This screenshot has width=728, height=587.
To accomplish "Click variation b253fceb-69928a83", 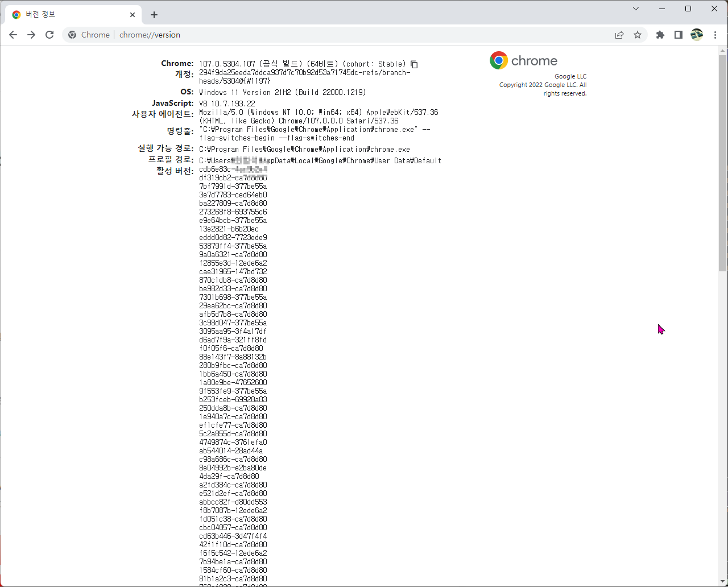I will tap(233, 399).
